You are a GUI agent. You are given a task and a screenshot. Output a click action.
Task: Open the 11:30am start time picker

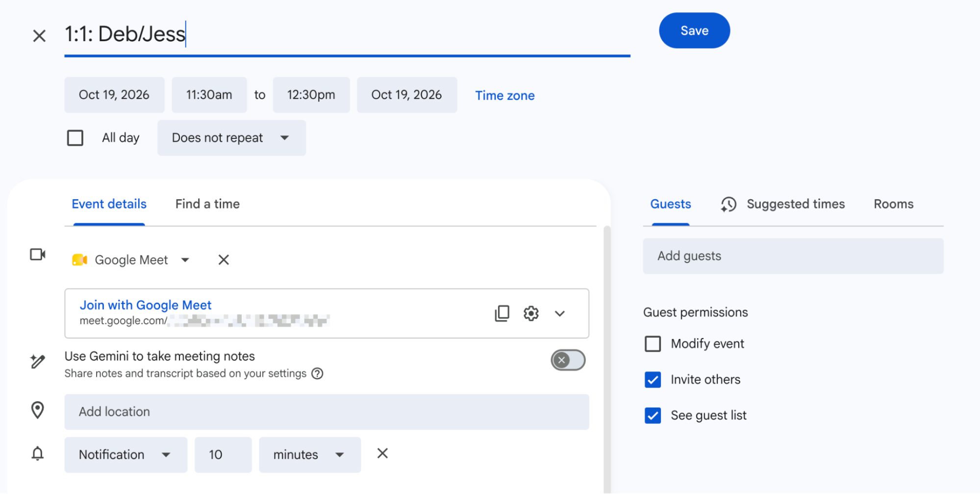coord(209,95)
